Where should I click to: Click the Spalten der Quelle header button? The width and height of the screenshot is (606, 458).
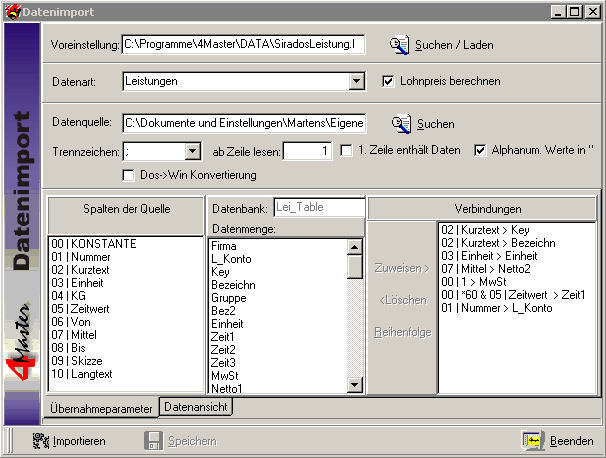(125, 208)
